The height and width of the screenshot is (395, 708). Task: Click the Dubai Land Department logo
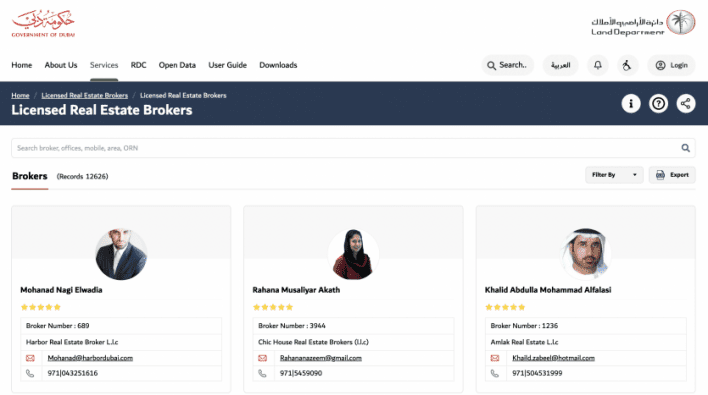(x=643, y=23)
